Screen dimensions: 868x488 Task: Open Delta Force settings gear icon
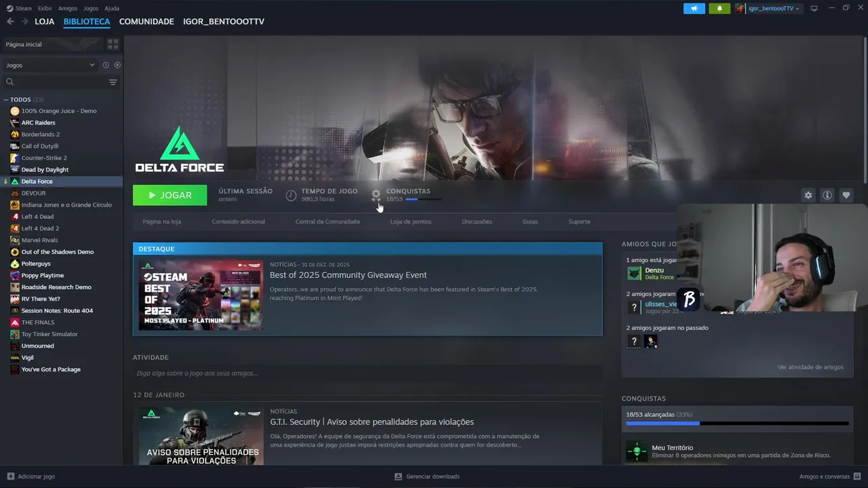pyautogui.click(x=808, y=195)
